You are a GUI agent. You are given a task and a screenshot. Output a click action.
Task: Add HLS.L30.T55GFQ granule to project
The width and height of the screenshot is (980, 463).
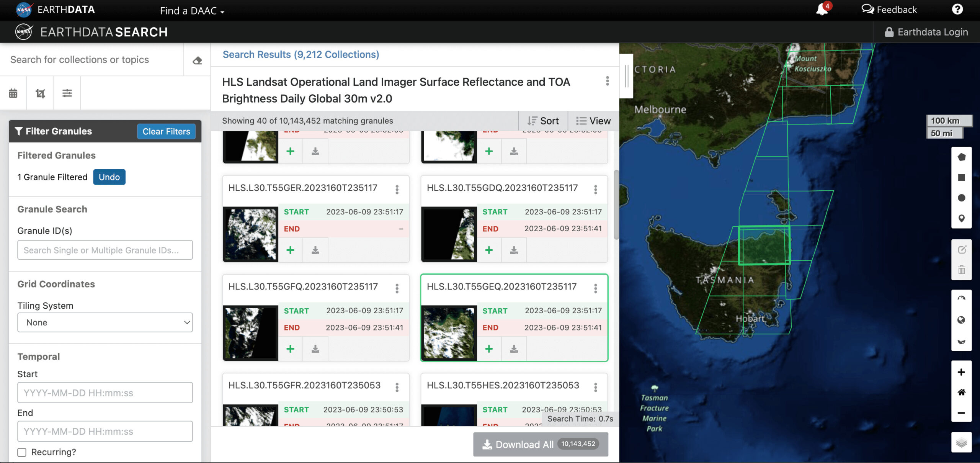pos(290,349)
